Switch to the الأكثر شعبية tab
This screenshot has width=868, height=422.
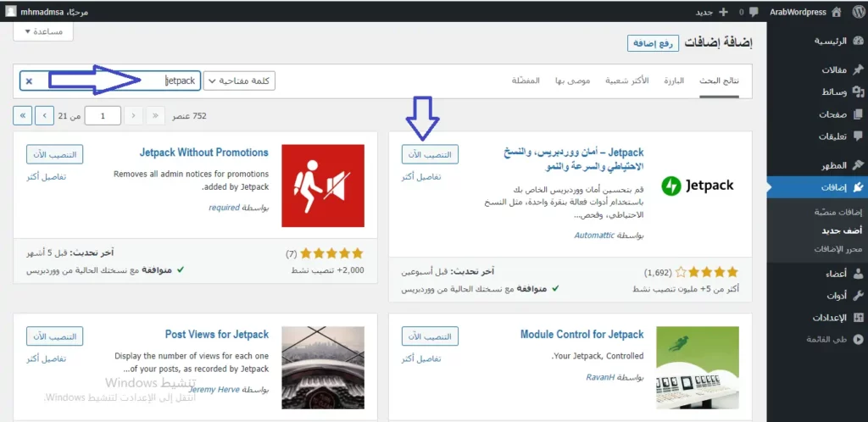pyautogui.click(x=627, y=81)
